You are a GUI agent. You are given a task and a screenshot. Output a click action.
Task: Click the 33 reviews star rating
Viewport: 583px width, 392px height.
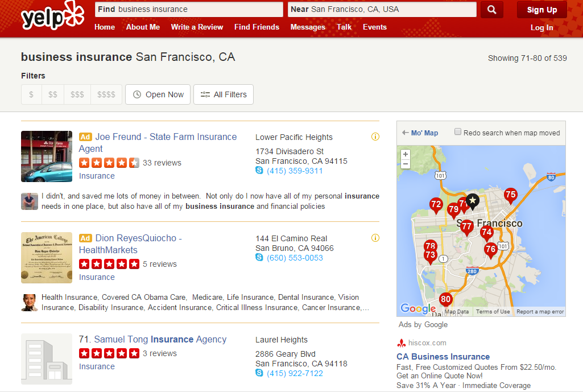(109, 163)
